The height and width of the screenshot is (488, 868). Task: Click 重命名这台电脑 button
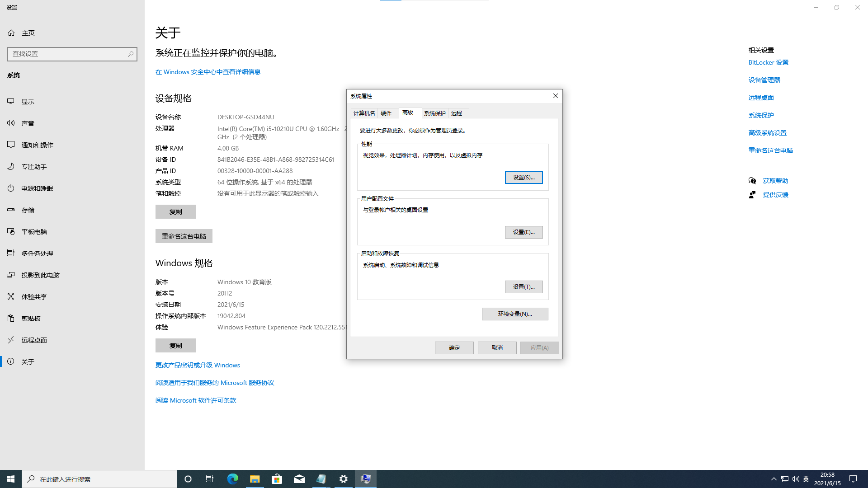point(184,236)
